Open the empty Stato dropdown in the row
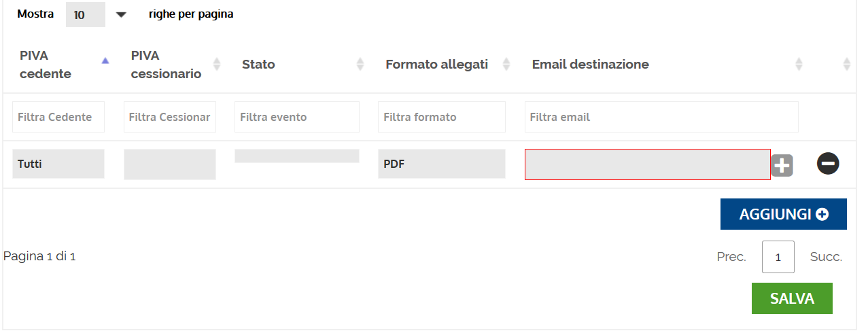Viewport: 868px width, 333px height. click(297, 156)
